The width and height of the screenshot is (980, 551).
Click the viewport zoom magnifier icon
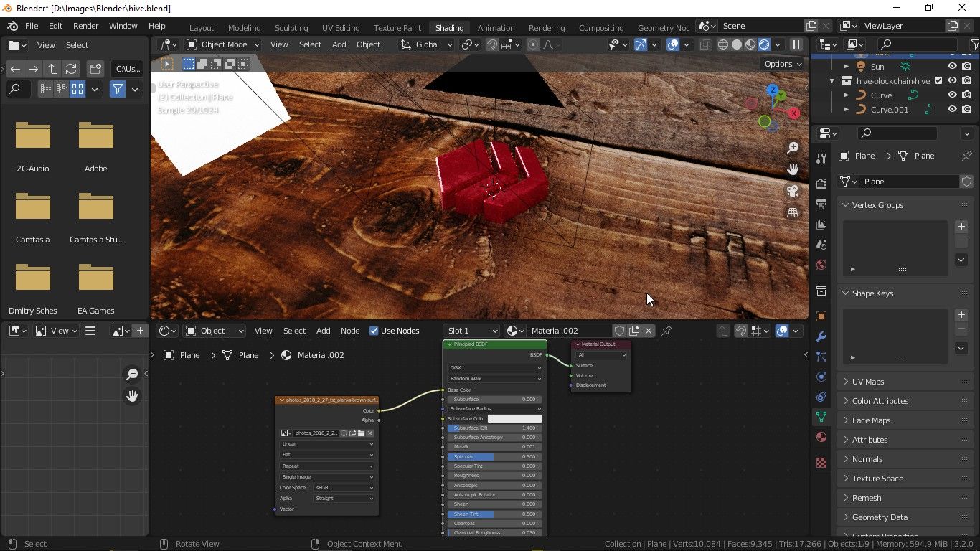(793, 148)
